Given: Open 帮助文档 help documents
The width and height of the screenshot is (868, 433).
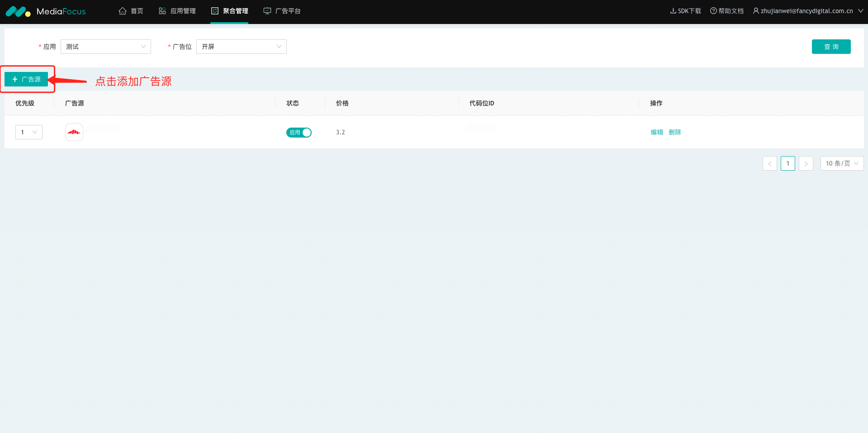Looking at the screenshot, I should [x=726, y=11].
